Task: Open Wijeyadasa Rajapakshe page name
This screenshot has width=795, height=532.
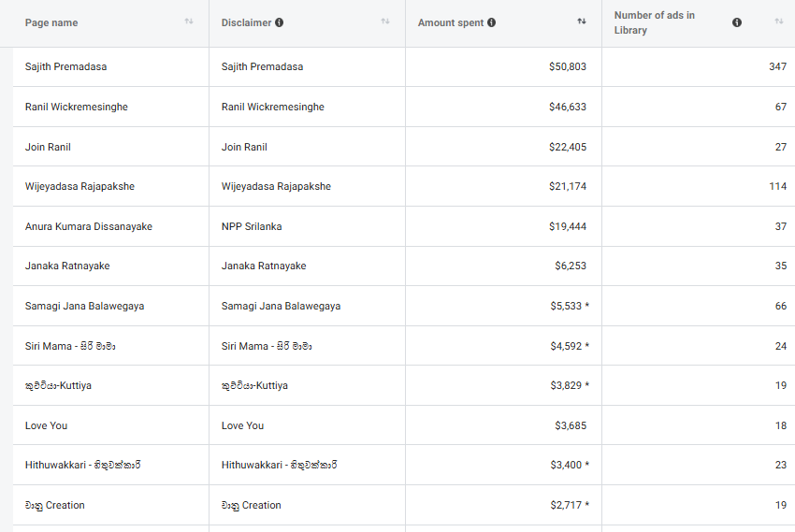Action: tap(79, 186)
